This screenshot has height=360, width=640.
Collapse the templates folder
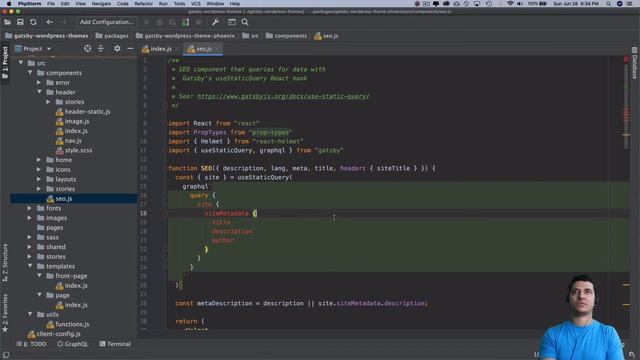[30, 266]
